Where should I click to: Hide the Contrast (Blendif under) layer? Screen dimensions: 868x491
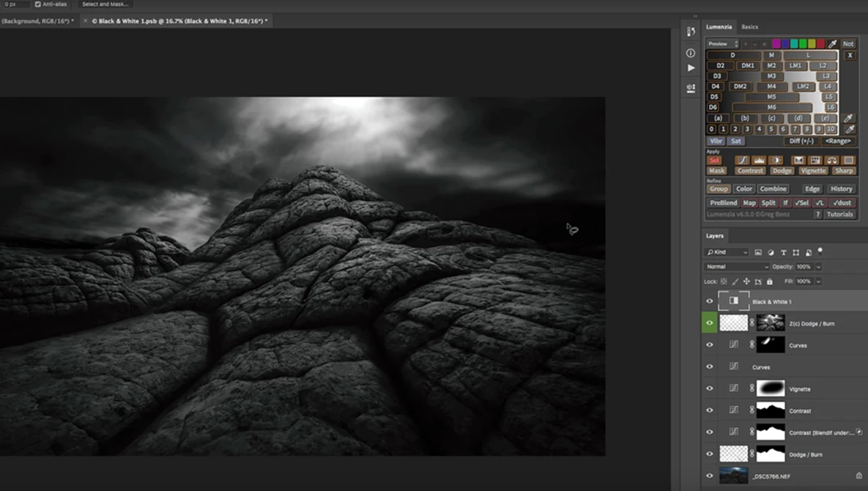tap(710, 432)
